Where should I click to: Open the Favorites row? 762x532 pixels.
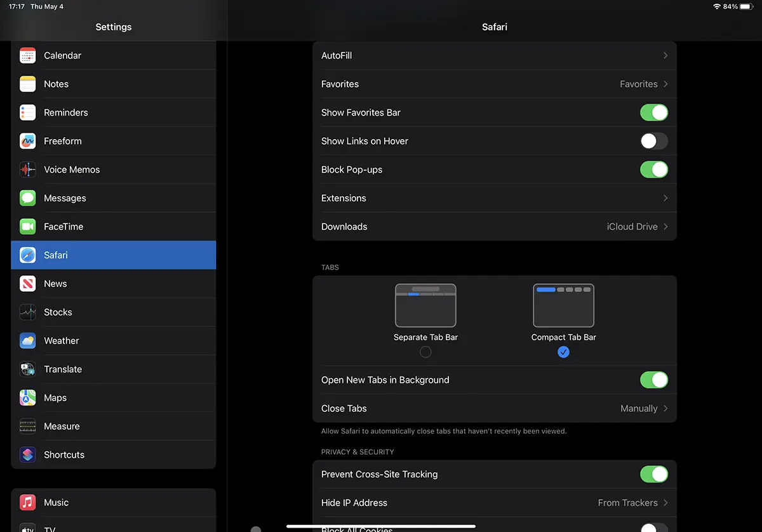[495, 84]
